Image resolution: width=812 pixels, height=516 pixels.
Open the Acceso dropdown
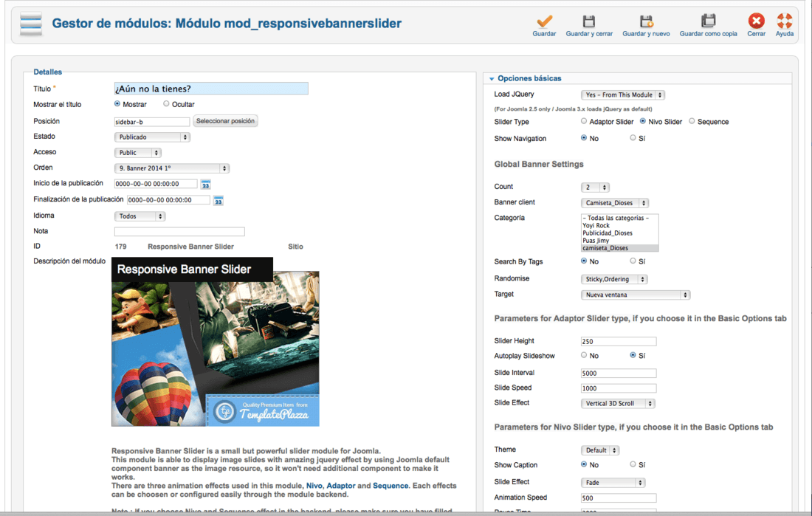point(138,153)
